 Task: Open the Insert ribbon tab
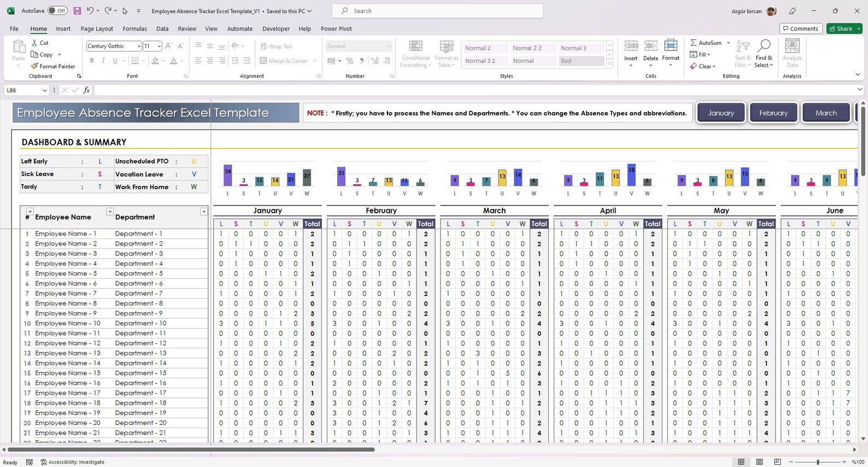(x=63, y=29)
